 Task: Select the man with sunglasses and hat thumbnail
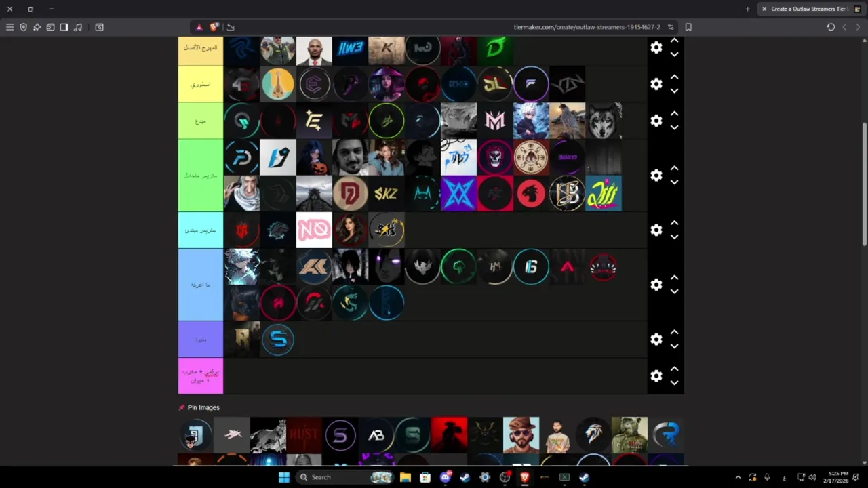click(521, 435)
